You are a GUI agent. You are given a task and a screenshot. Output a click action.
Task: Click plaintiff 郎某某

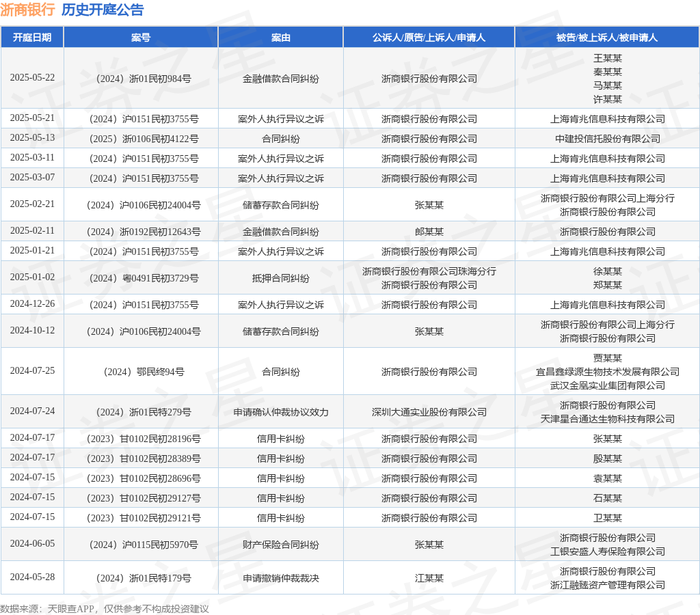pyautogui.click(x=429, y=232)
